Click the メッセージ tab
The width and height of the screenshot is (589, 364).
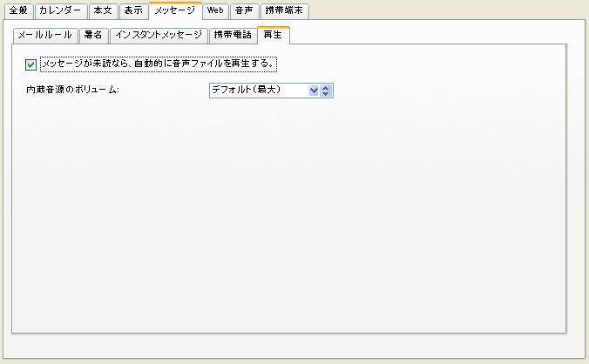pyautogui.click(x=175, y=10)
